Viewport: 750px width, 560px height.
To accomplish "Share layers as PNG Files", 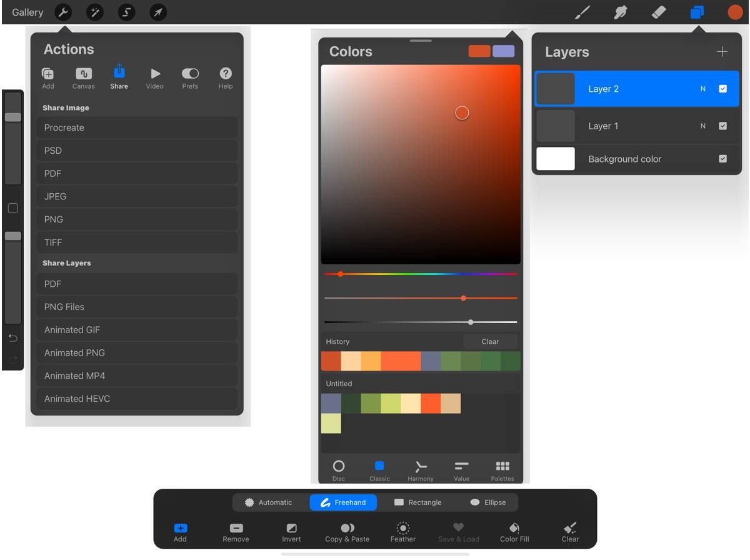I will tap(137, 307).
